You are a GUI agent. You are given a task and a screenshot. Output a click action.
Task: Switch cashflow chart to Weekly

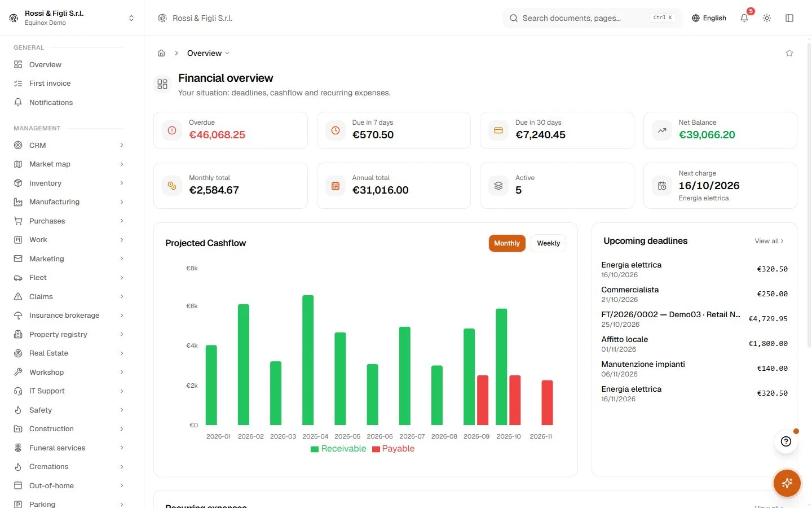coord(548,243)
